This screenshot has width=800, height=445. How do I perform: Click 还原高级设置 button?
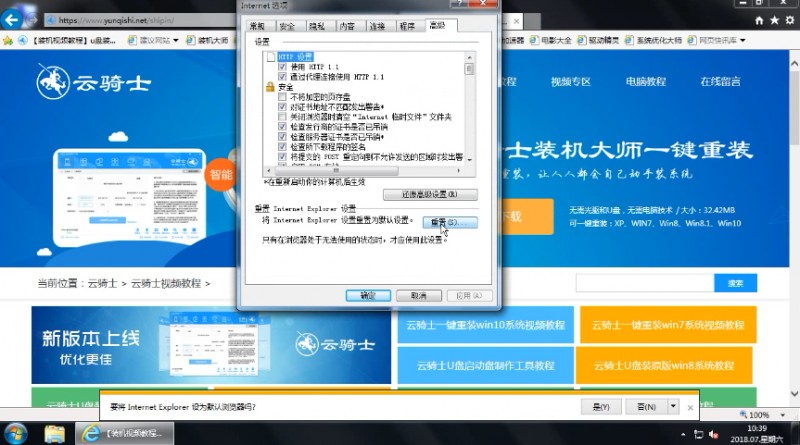(430, 194)
